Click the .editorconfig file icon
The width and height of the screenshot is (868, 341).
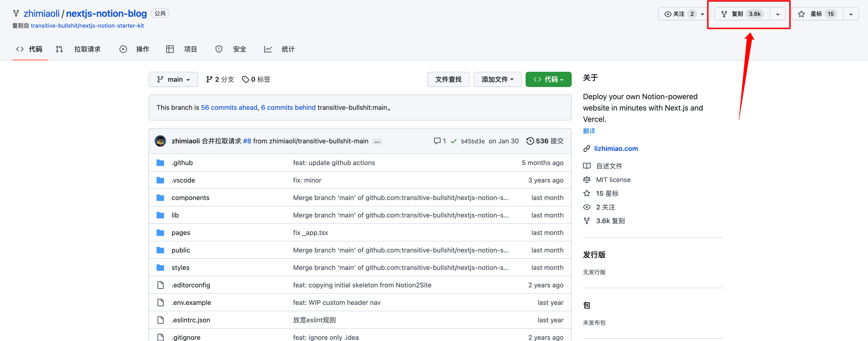point(160,285)
